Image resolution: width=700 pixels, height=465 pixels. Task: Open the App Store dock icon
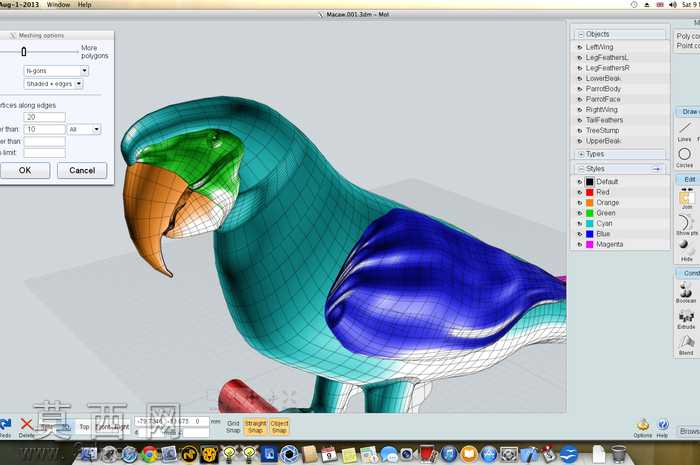pos(489,454)
